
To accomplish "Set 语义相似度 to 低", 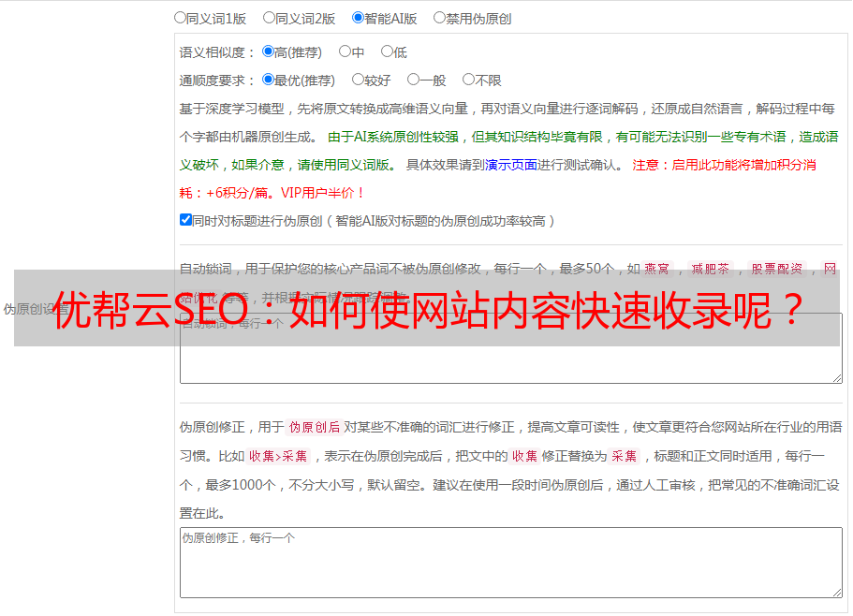I will [387, 51].
